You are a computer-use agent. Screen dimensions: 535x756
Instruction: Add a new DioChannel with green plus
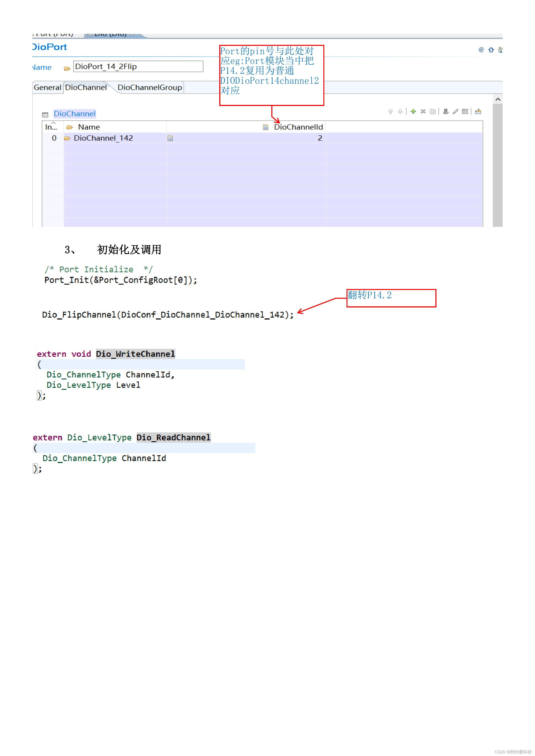pos(413,112)
